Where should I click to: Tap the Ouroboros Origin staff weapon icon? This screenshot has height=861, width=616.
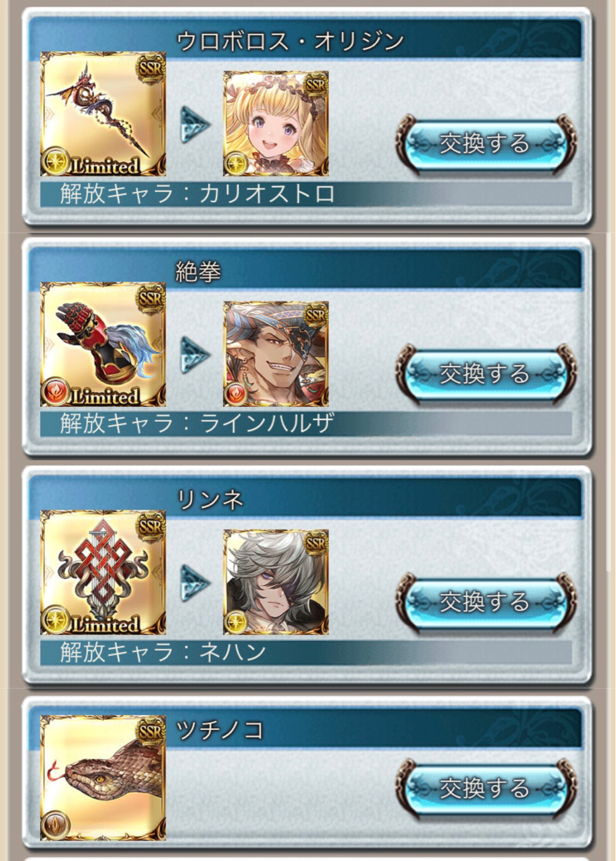pos(103,114)
